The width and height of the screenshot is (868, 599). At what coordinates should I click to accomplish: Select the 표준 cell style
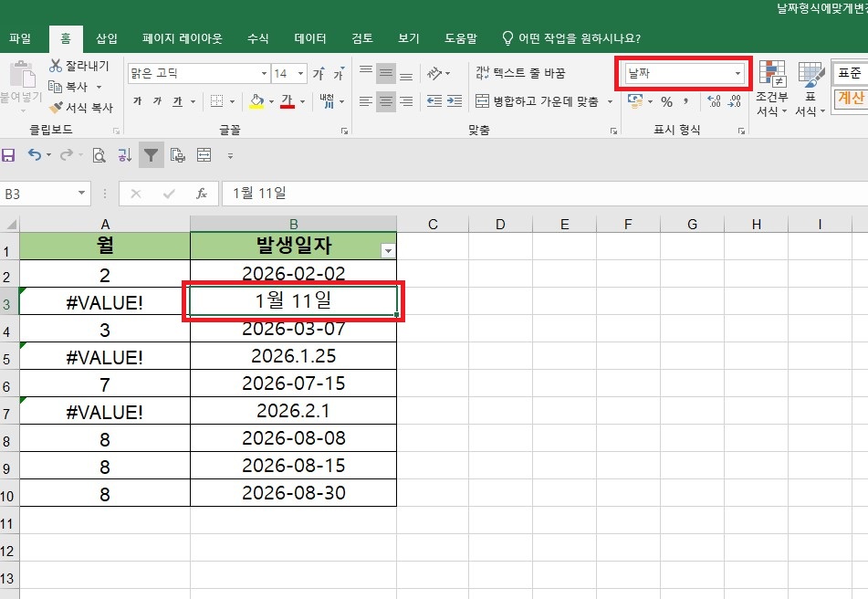(850, 73)
